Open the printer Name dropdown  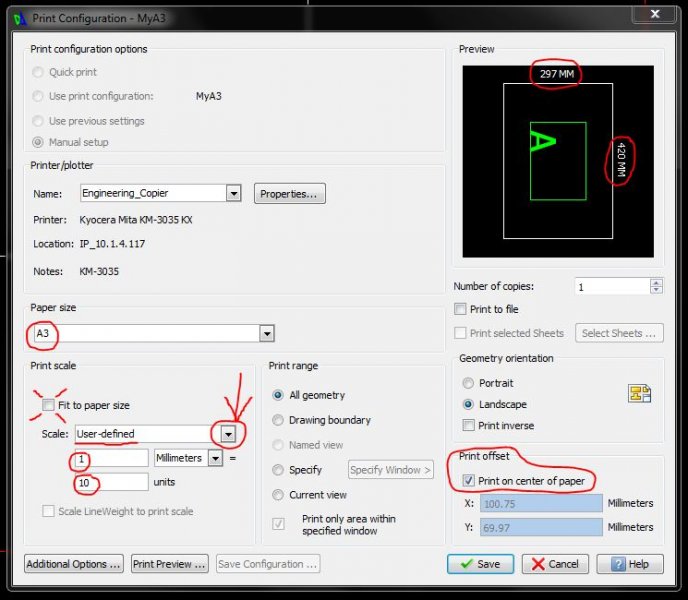pos(233,193)
